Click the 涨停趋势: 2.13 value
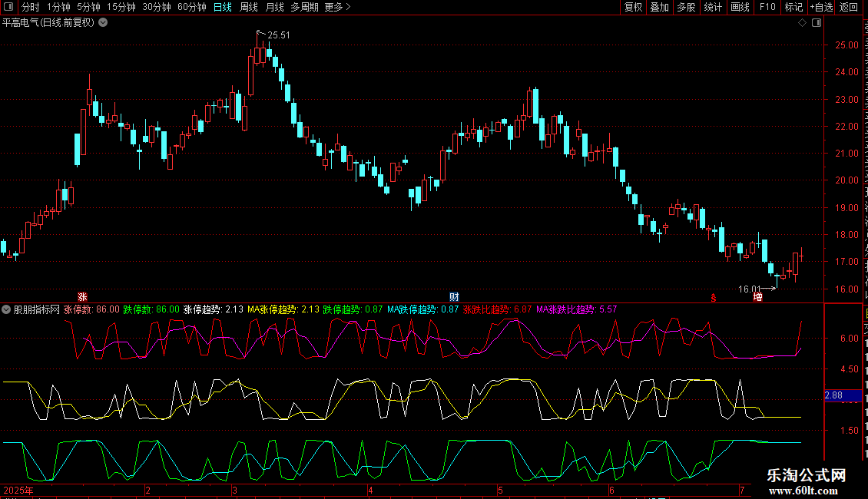 click(213, 310)
